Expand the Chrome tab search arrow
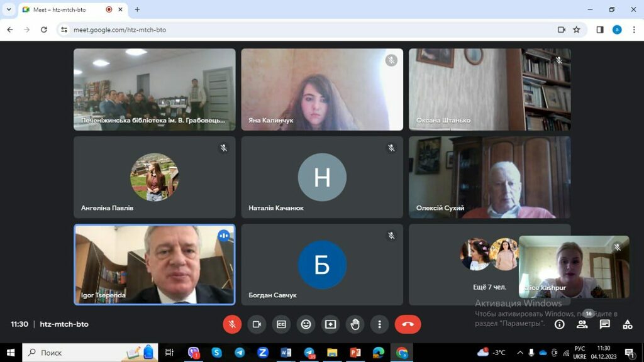The width and height of the screenshot is (644, 362). coord(9,9)
